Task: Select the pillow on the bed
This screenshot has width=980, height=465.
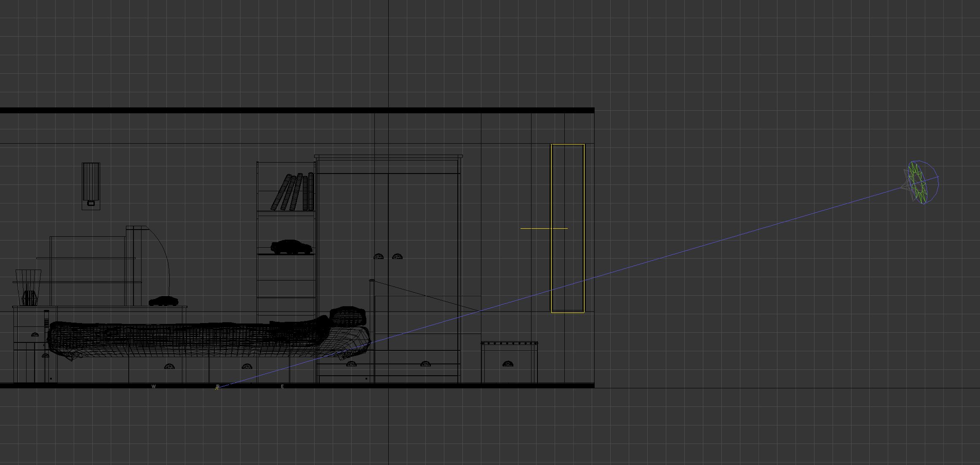Action: pos(347,316)
